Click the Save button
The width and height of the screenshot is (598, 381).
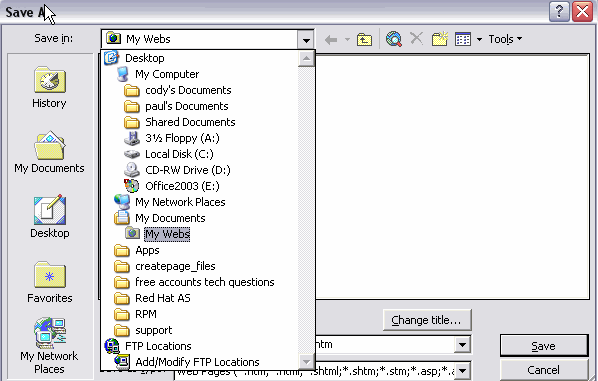coord(544,346)
